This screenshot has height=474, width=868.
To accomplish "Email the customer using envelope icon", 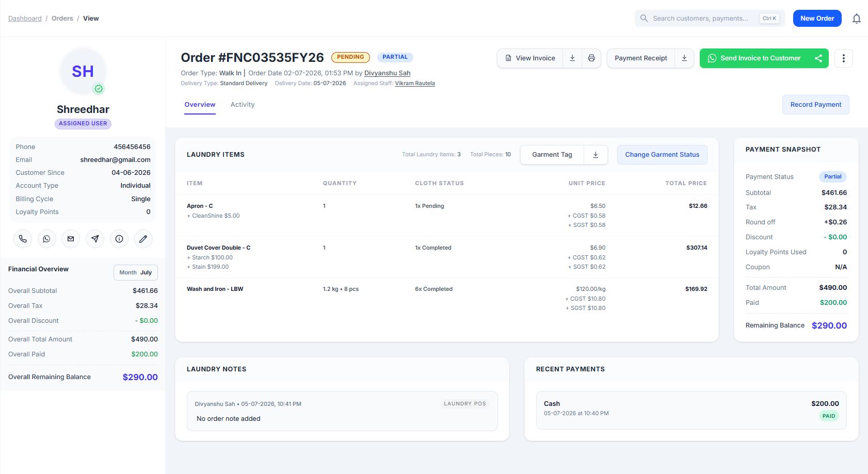I will coord(71,239).
